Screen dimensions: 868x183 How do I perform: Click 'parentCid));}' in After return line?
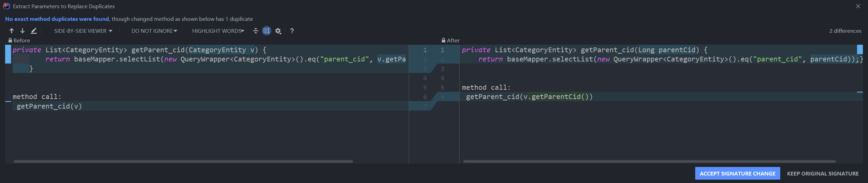pos(837,59)
